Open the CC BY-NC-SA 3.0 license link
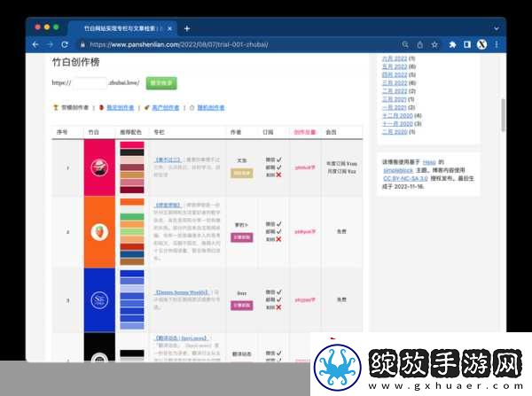 tap(405, 178)
